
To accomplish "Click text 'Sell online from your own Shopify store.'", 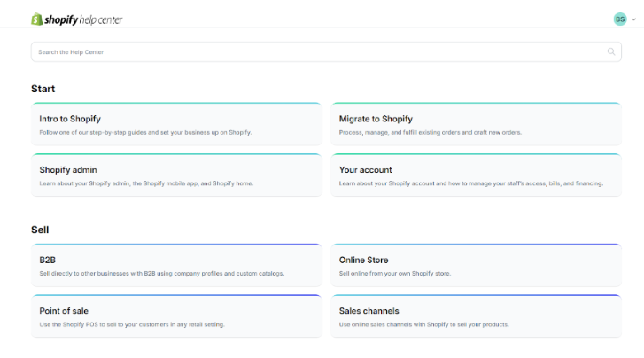I will point(395,273).
